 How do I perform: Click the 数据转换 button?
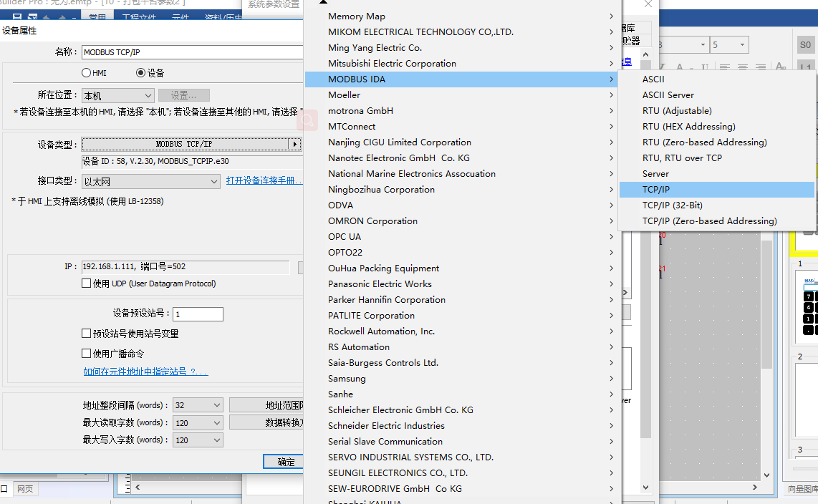[266, 422]
